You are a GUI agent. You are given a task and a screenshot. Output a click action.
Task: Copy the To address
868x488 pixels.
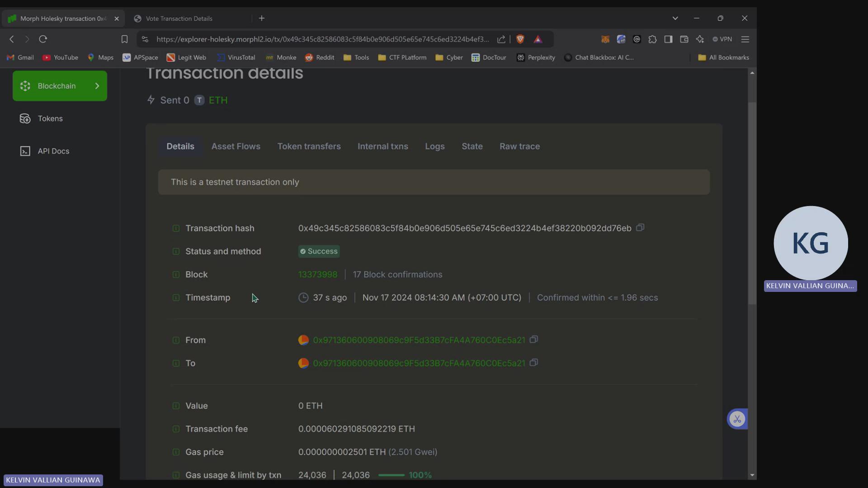(533, 363)
